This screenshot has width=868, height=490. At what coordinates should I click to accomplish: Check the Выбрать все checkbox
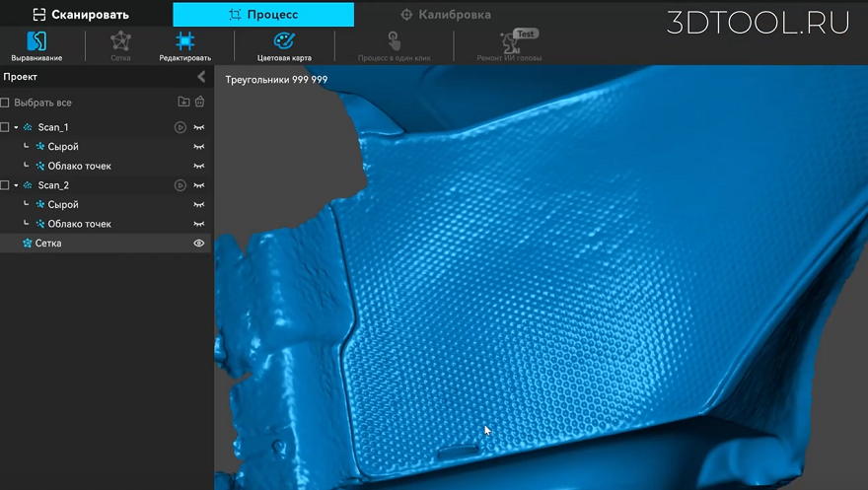[x=5, y=103]
